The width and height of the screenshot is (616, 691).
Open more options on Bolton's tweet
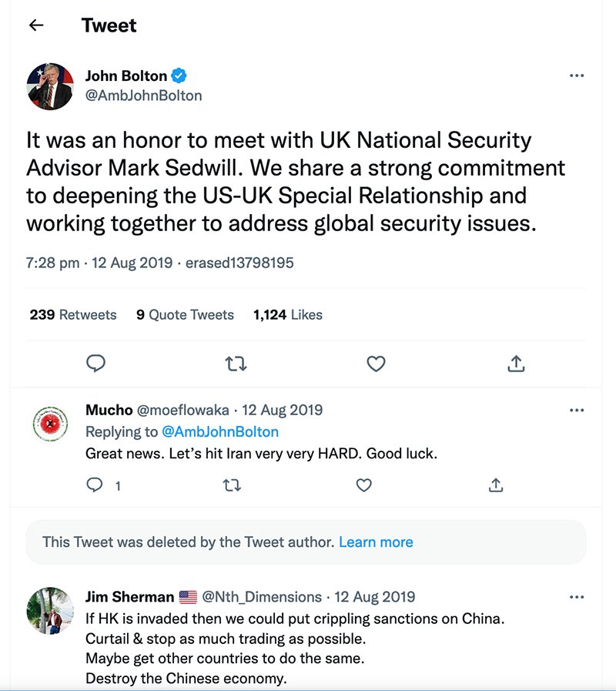pyautogui.click(x=577, y=76)
